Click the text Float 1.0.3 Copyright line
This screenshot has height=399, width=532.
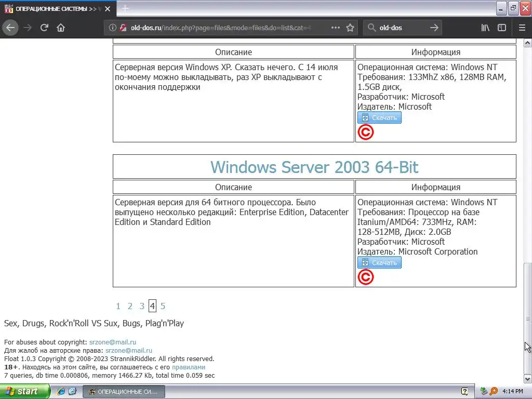point(109,358)
